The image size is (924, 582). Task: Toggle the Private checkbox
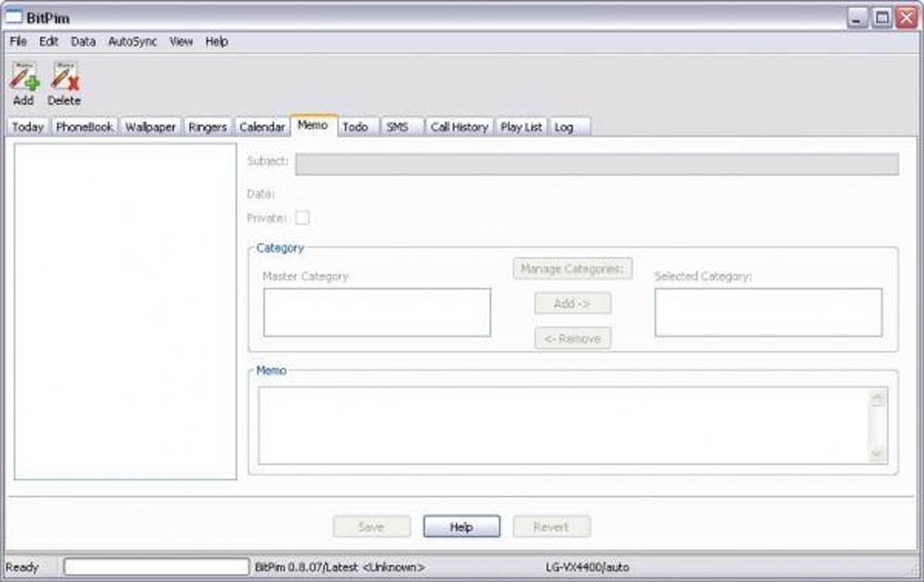tap(303, 217)
